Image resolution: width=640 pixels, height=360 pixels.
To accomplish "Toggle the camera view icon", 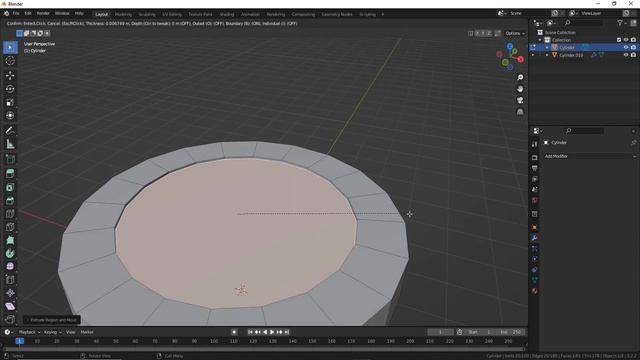I will (520, 100).
